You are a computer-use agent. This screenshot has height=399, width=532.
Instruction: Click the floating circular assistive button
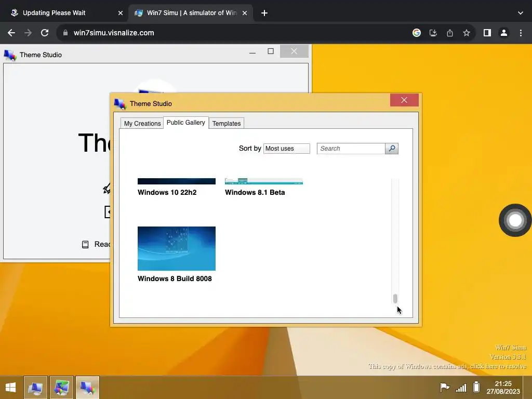click(x=515, y=220)
